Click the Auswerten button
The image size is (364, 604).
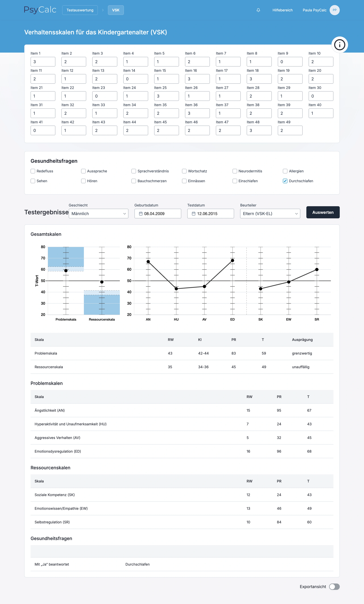323,212
